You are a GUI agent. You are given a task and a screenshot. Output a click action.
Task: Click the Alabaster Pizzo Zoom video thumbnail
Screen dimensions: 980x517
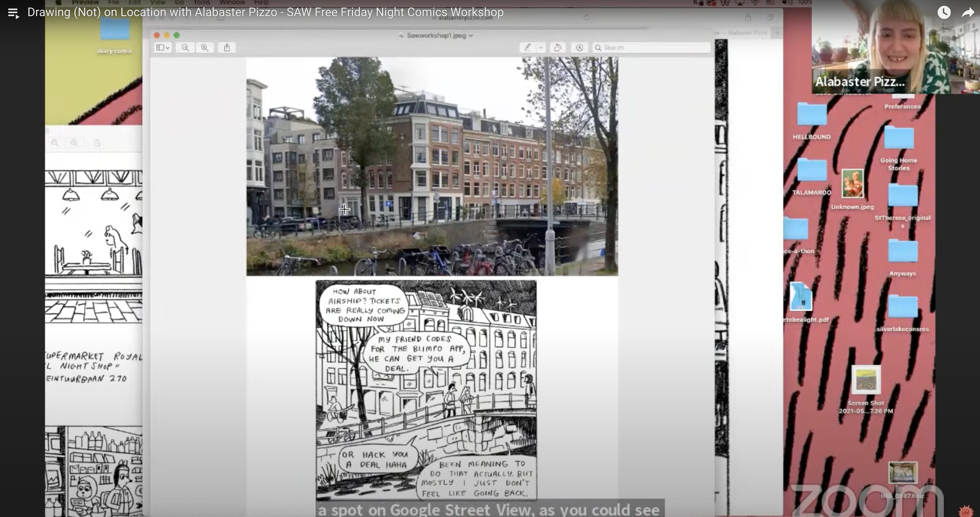(896, 47)
